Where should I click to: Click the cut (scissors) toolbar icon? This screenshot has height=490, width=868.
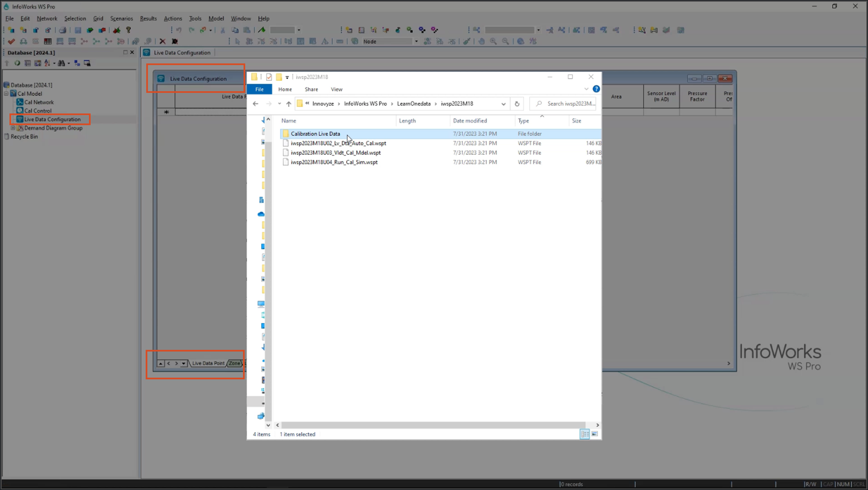tap(223, 30)
